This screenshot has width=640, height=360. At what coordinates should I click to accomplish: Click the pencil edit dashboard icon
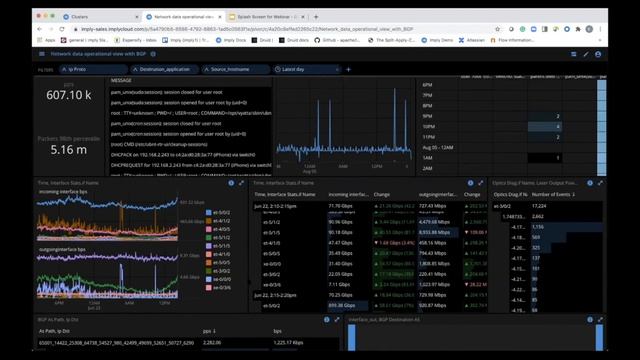(586, 54)
